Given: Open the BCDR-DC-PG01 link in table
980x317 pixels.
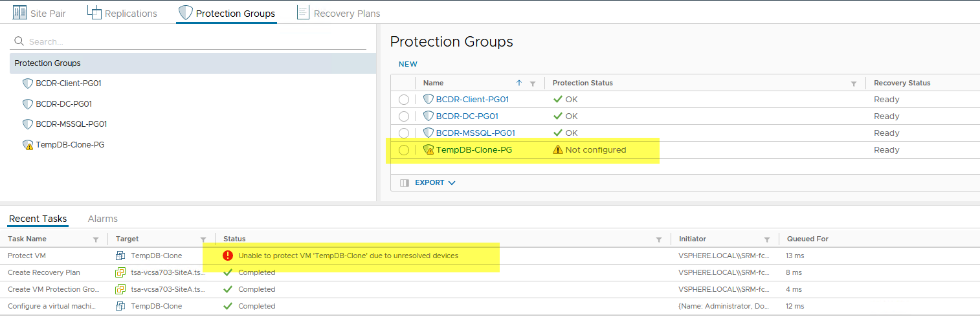Looking at the screenshot, I should (467, 116).
